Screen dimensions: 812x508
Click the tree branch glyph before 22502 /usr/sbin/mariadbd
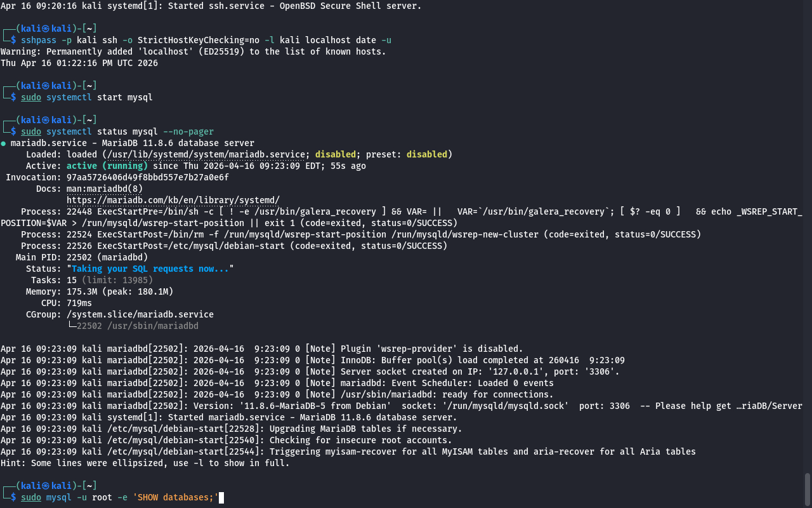click(x=71, y=326)
